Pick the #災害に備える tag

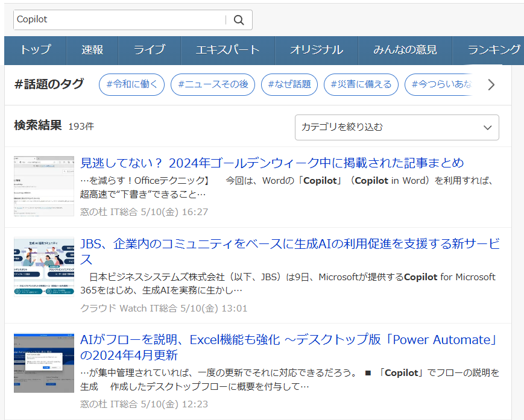pos(361,84)
